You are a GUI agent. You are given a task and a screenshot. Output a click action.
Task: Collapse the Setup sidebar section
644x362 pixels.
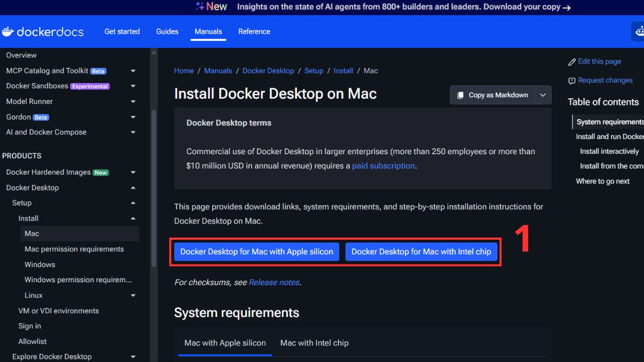[x=133, y=203]
